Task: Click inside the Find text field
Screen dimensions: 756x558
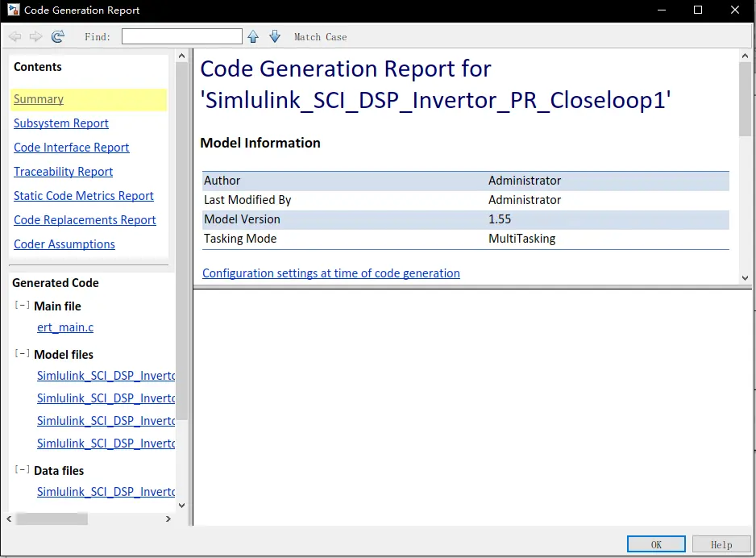Action: click(x=182, y=36)
